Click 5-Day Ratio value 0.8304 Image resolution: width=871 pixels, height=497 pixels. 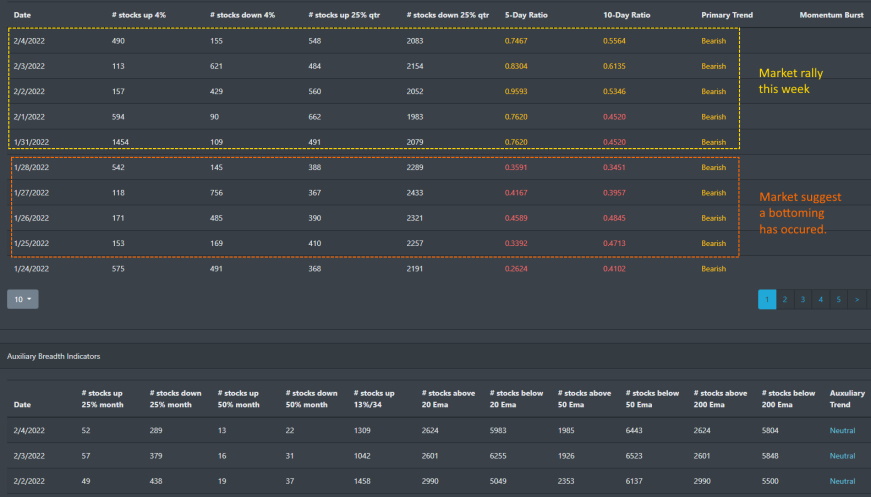516,66
